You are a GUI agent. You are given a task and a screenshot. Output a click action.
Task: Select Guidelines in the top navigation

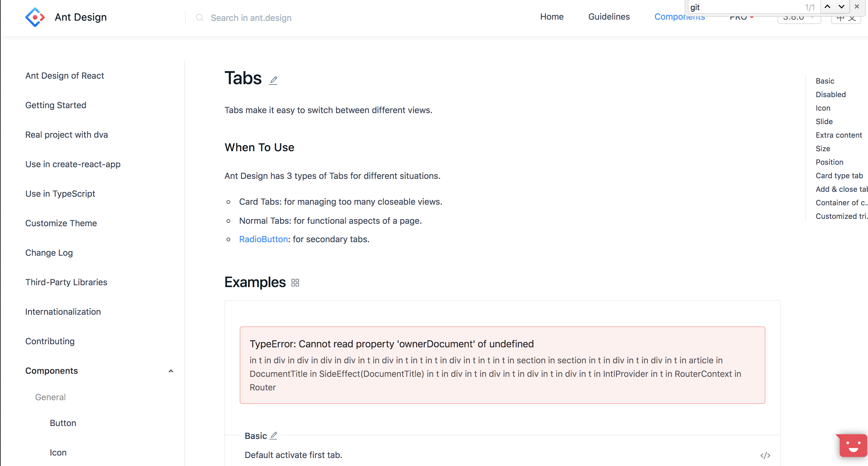pyautogui.click(x=609, y=17)
